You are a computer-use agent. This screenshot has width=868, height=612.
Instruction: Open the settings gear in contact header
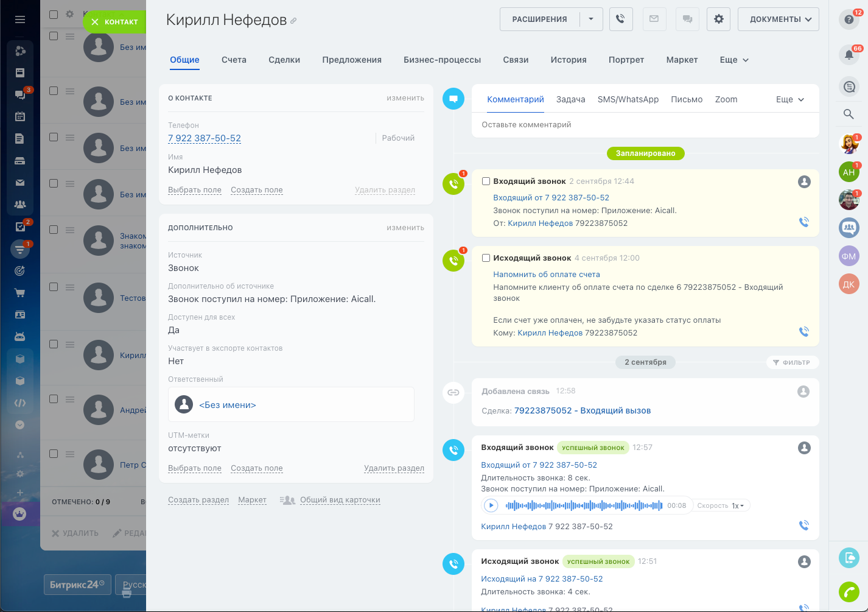718,19
